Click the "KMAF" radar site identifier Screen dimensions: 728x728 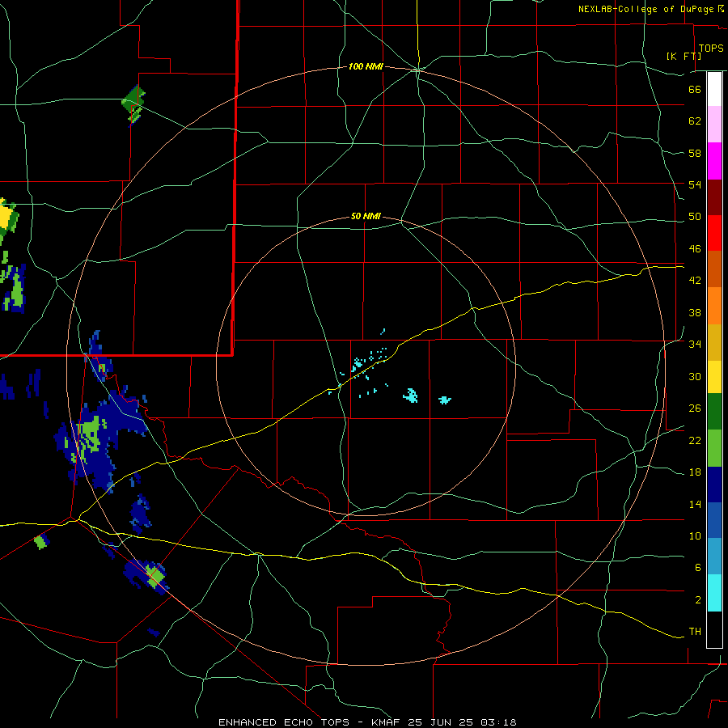pos(386,722)
